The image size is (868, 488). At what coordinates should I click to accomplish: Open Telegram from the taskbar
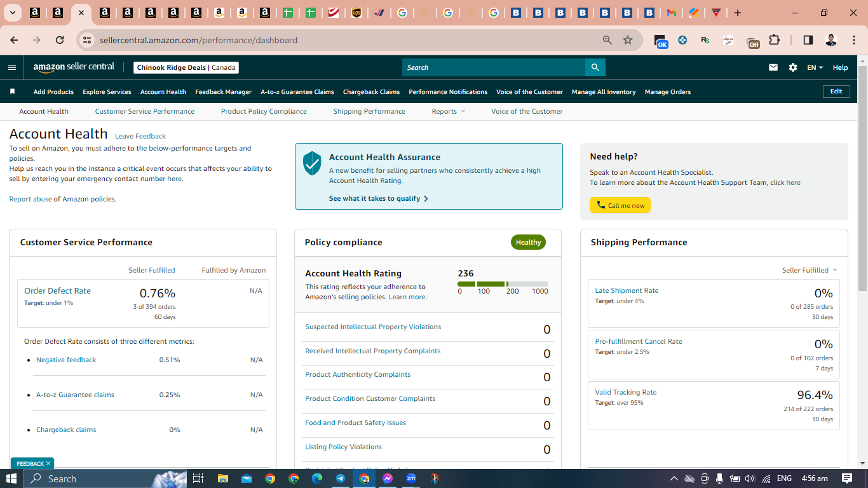pos(341,478)
